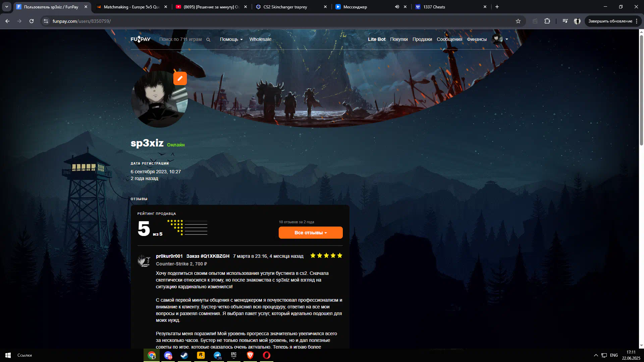Image resolution: width=644 pixels, height=362 pixels.
Task: Click the game search input field
Action: coord(181,40)
